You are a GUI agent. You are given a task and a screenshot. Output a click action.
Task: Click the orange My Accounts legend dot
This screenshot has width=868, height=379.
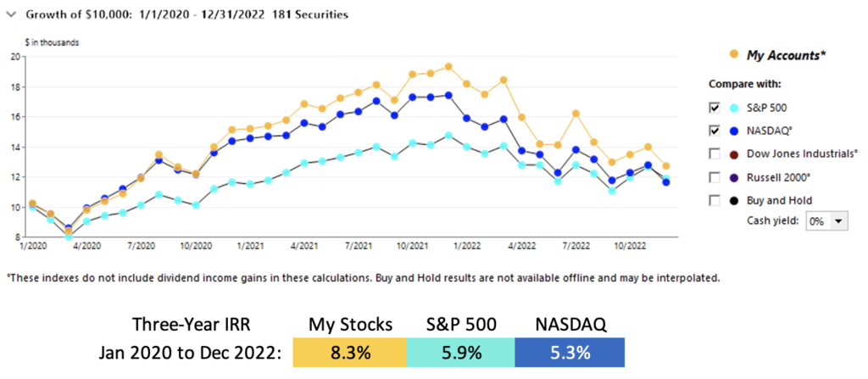pos(735,54)
